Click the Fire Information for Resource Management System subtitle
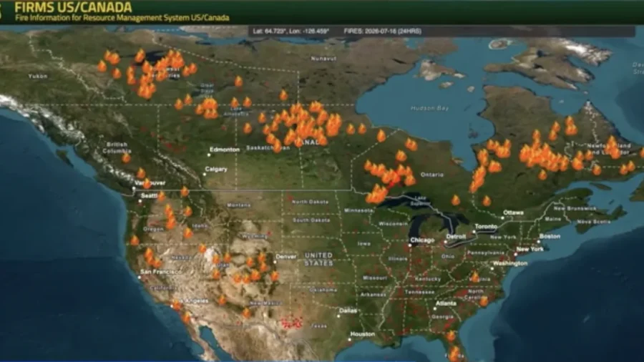 pyautogui.click(x=122, y=18)
